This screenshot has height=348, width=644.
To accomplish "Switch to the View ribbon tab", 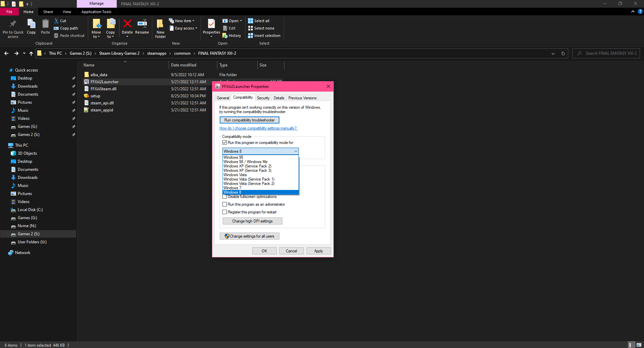I will click(67, 12).
